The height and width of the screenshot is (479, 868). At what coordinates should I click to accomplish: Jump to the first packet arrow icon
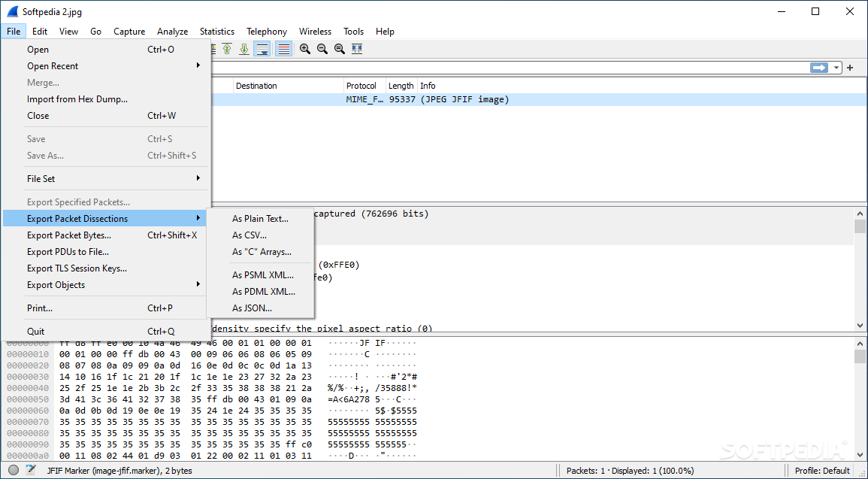click(x=227, y=49)
